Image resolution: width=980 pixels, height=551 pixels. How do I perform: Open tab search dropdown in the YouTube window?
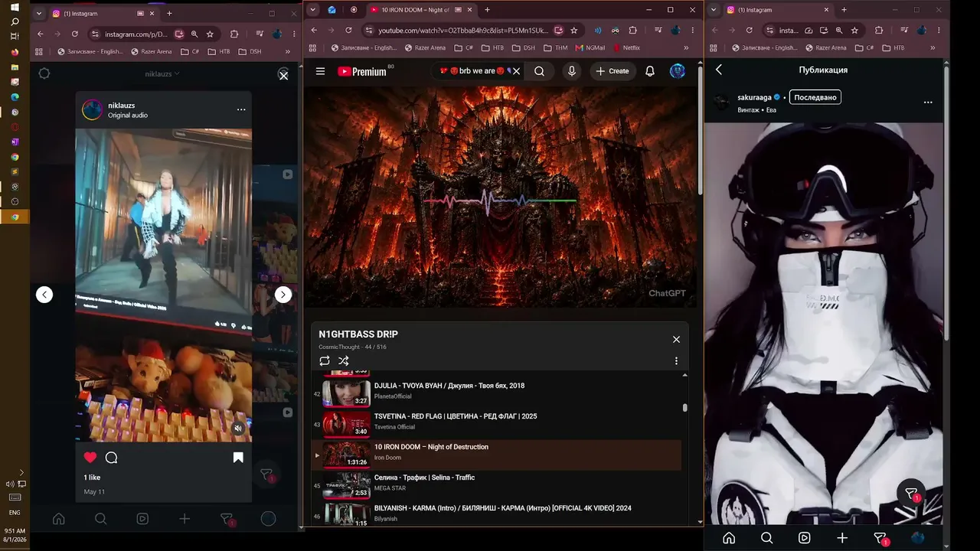[x=312, y=10]
